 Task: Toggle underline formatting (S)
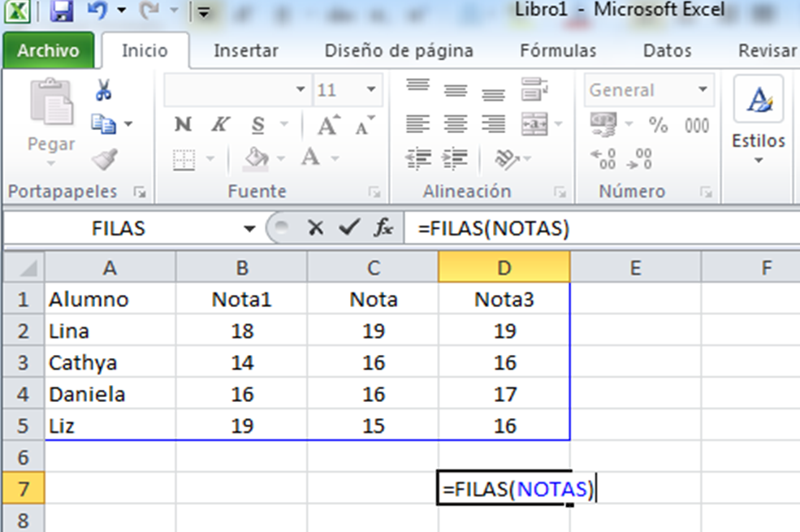[258, 125]
